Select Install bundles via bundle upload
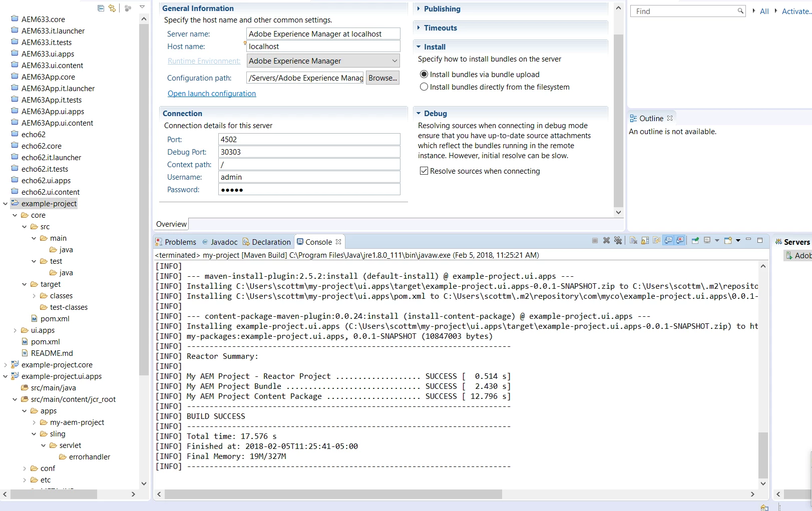The width and height of the screenshot is (812, 511). [424, 74]
